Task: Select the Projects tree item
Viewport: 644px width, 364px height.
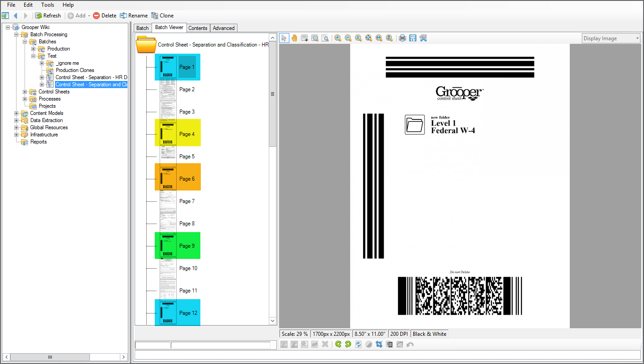Action: click(47, 106)
